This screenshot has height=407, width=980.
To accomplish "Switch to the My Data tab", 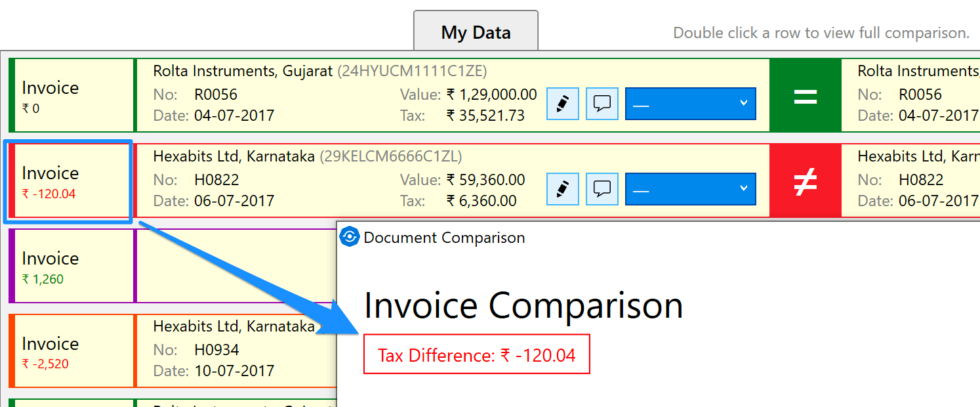I will [x=476, y=32].
